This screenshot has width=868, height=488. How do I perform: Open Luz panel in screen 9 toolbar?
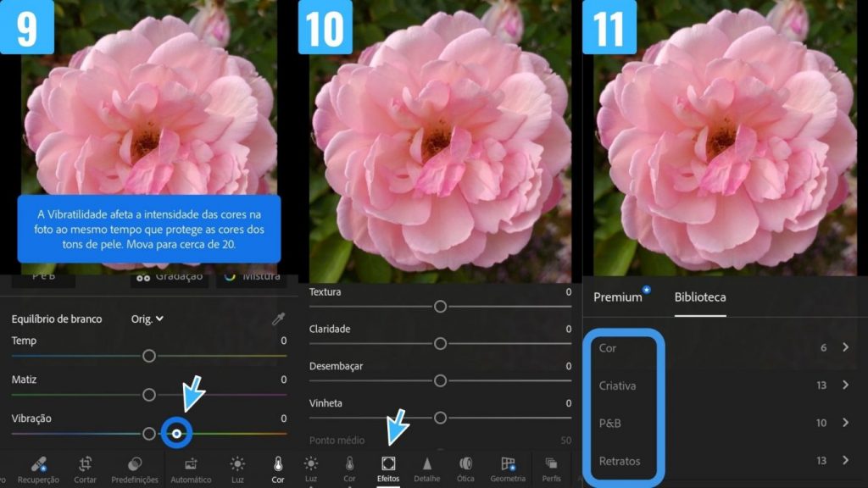pyautogui.click(x=237, y=469)
